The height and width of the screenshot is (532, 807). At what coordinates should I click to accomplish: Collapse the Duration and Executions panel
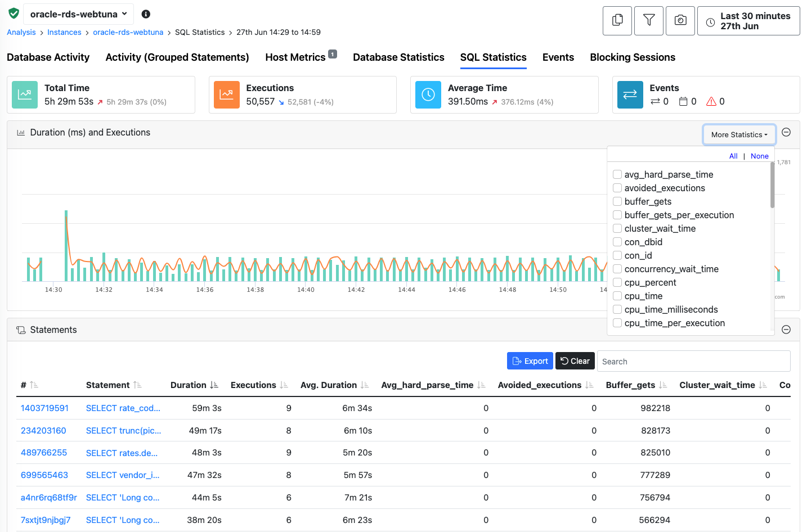786,132
